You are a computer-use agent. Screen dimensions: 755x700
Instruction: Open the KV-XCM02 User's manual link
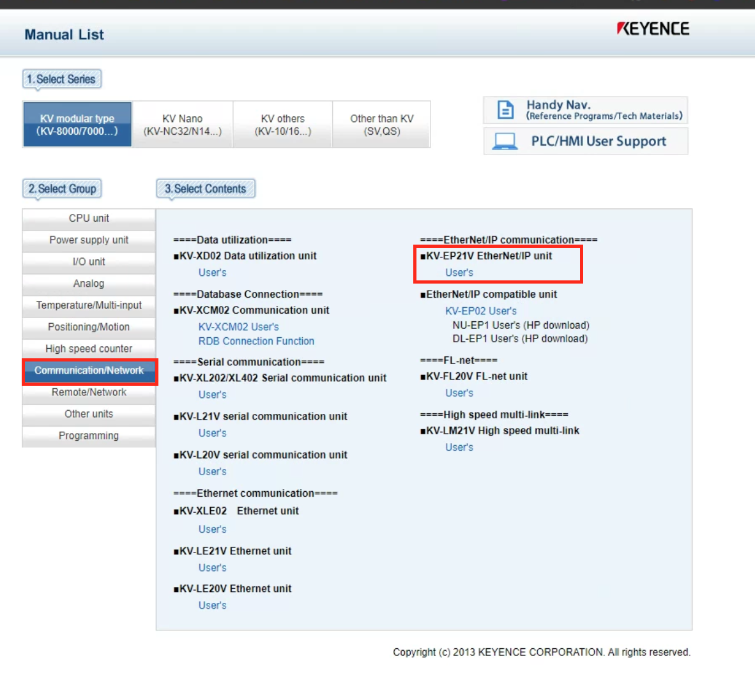pos(238,327)
